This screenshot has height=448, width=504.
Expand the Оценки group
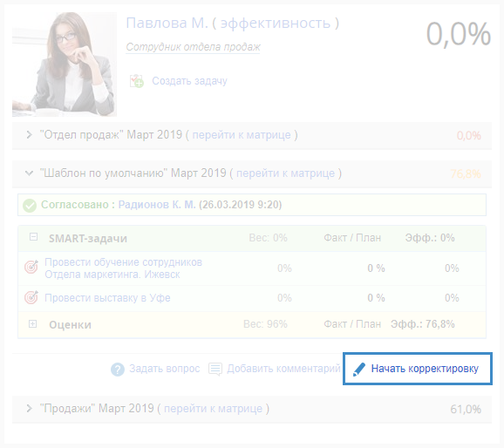point(33,324)
